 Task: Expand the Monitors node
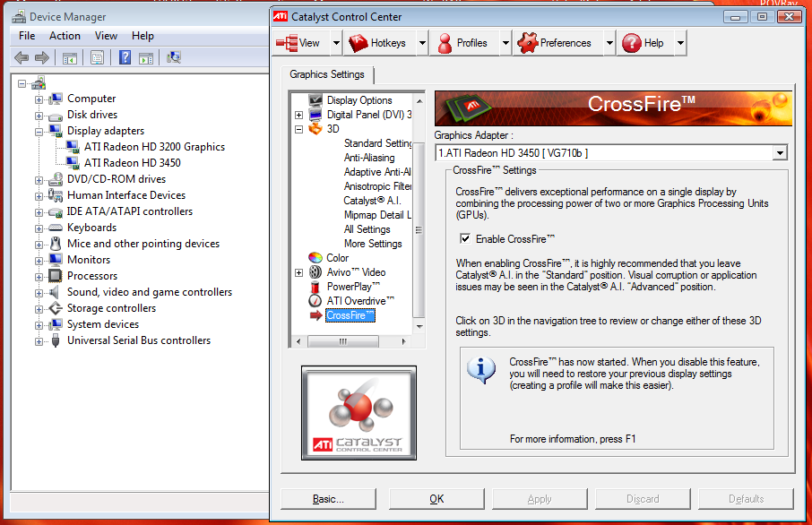tap(39, 261)
